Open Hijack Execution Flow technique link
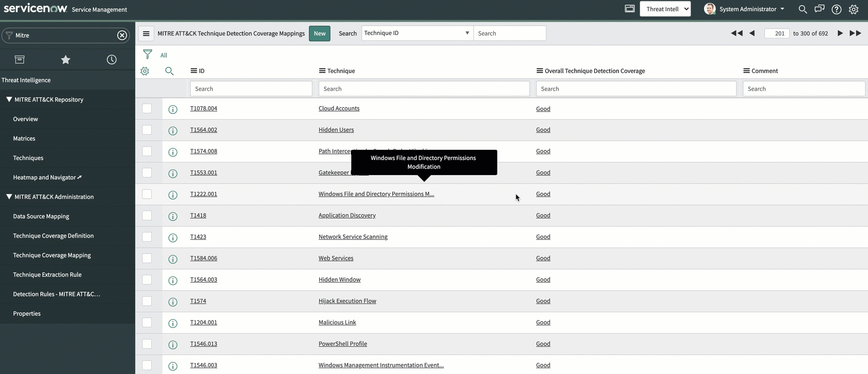Image resolution: width=868 pixels, height=374 pixels. [x=347, y=301]
